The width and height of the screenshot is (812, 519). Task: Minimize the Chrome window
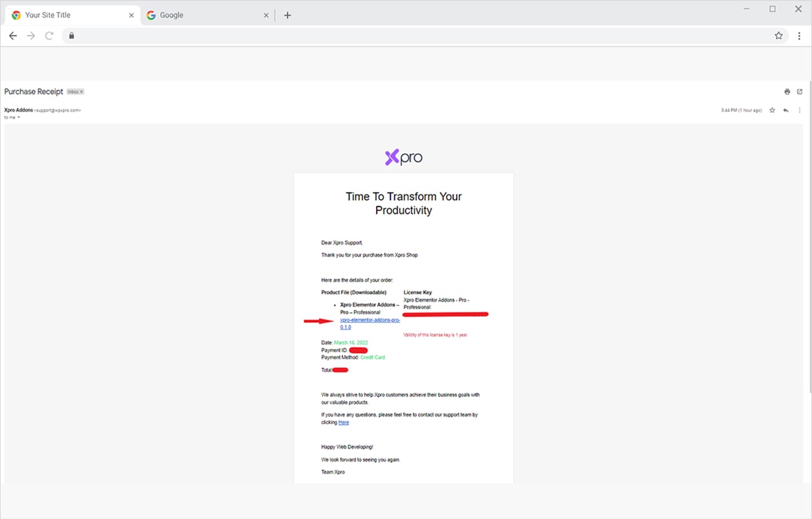tap(747, 9)
